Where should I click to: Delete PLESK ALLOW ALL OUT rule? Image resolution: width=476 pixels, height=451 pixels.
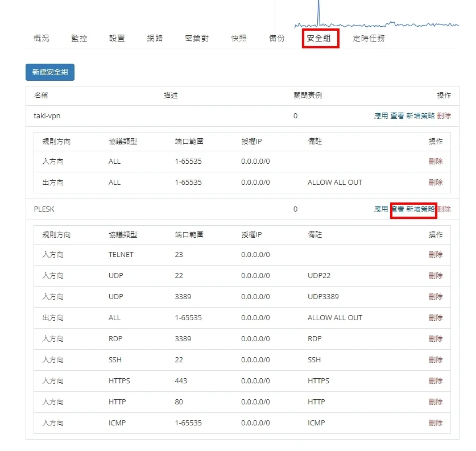click(x=436, y=318)
